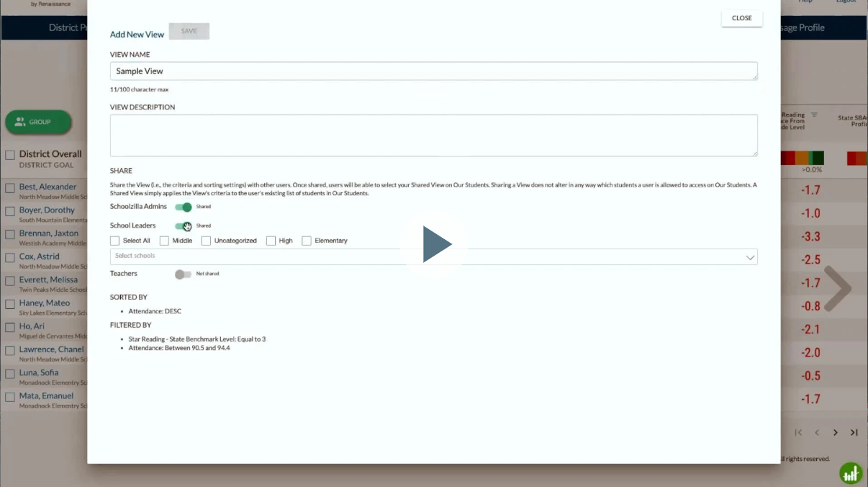Click the Save view button

[x=189, y=31]
